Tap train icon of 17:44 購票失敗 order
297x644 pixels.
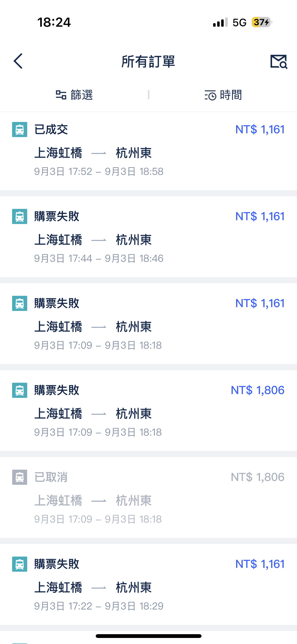click(x=20, y=216)
